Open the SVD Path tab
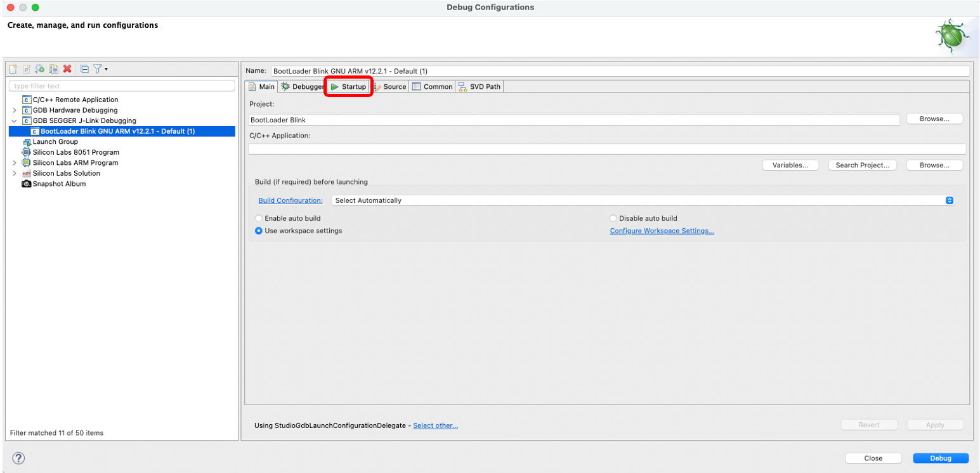This screenshot has height=473, width=980. pyautogui.click(x=480, y=87)
